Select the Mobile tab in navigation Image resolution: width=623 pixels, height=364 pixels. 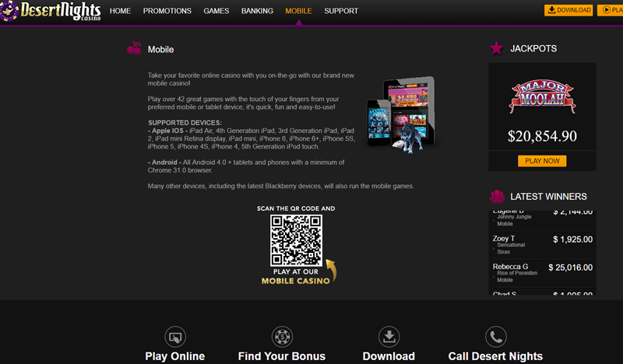click(298, 11)
